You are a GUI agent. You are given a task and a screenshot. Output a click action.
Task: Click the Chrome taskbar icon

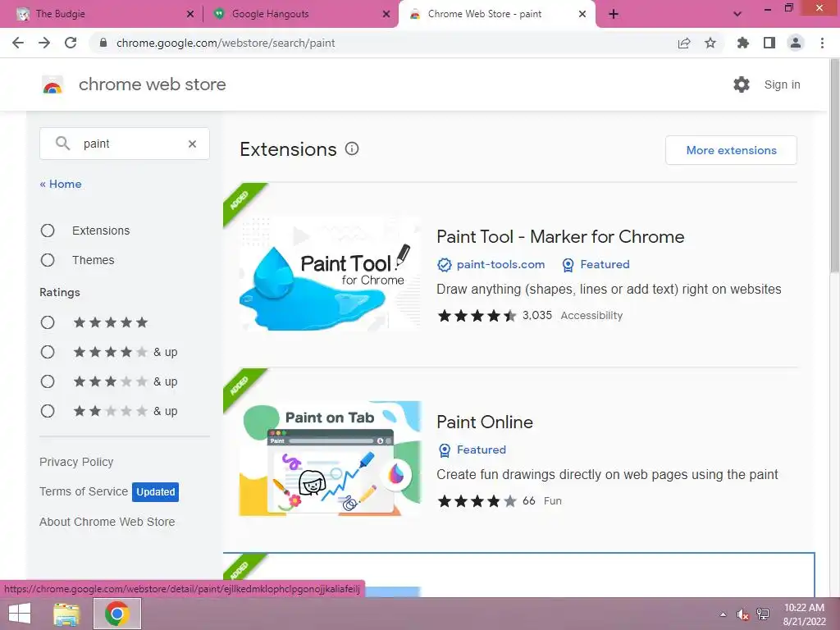116,614
